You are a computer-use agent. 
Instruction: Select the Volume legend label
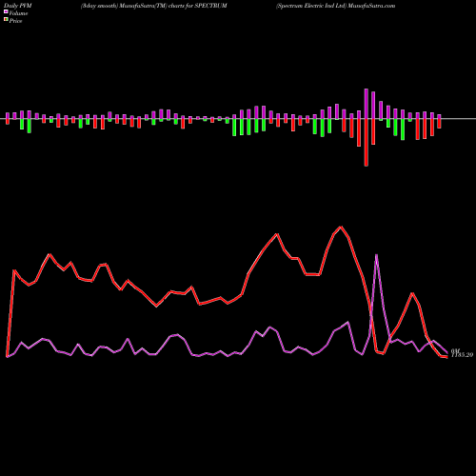pos(18,13)
